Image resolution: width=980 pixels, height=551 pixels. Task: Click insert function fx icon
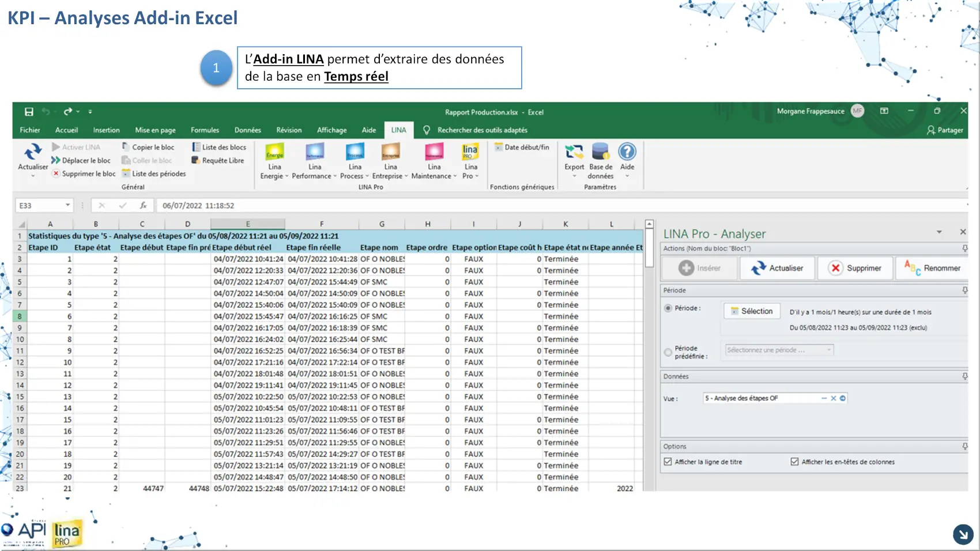[143, 205]
